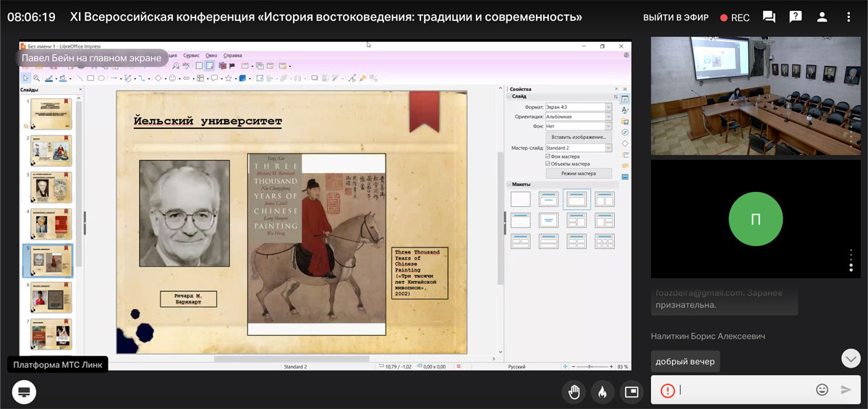
Task: Click Вставить изображение button
Action: click(x=579, y=137)
